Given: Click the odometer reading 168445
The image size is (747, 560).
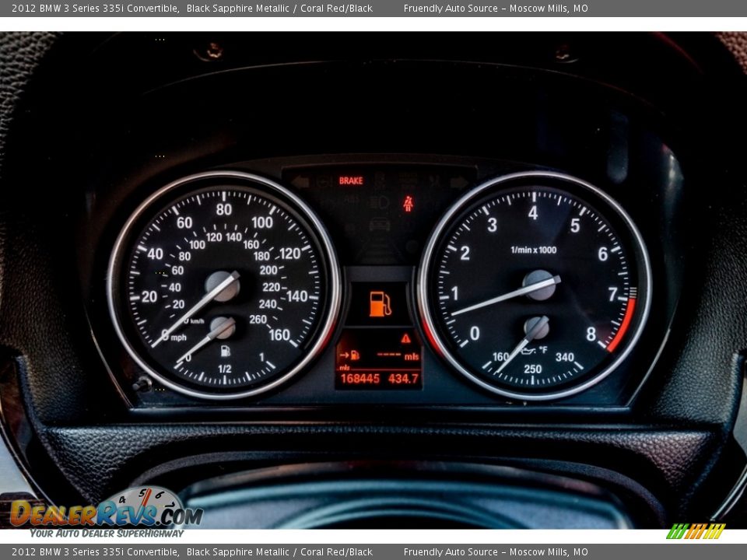Looking at the screenshot, I should tap(359, 379).
